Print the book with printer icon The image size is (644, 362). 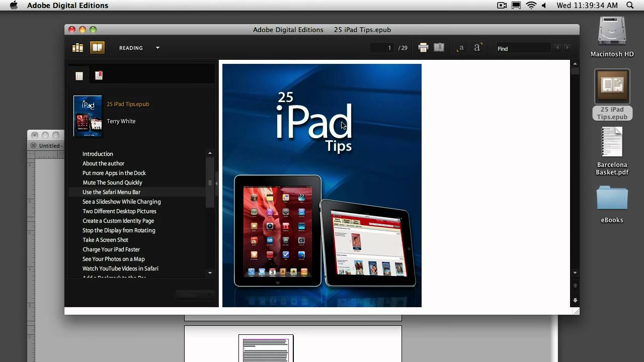pyautogui.click(x=423, y=48)
